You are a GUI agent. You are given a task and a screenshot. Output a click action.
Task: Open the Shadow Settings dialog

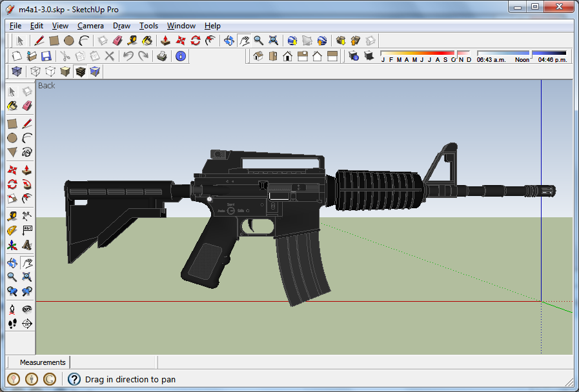coord(354,56)
